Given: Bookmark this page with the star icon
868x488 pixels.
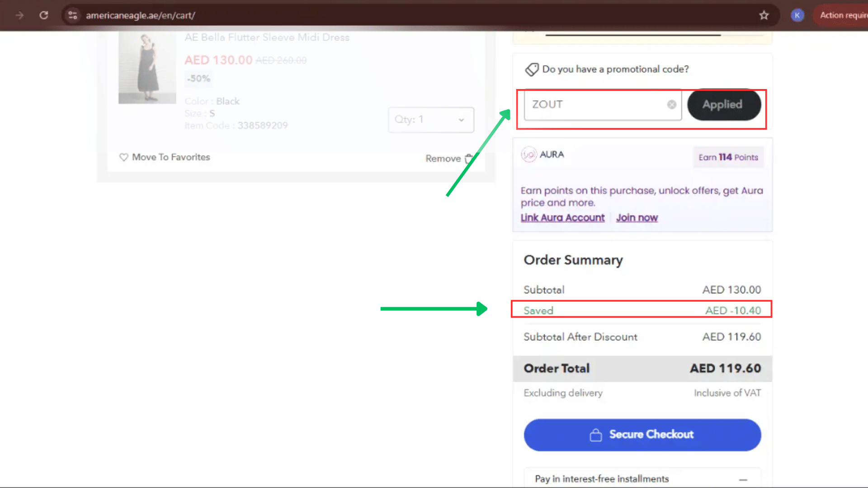Looking at the screenshot, I should [764, 15].
